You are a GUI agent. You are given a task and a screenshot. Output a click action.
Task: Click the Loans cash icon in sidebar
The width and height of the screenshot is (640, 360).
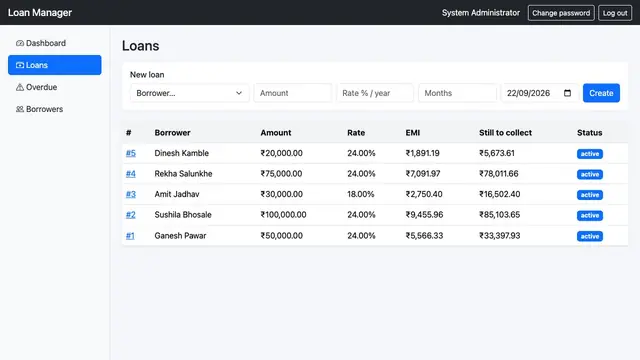pos(20,65)
